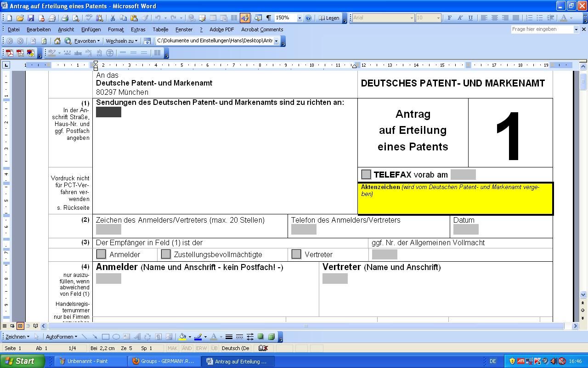Toggle bold (F) formatting
Image resolution: width=588 pixels, height=368 pixels.
(x=449, y=18)
